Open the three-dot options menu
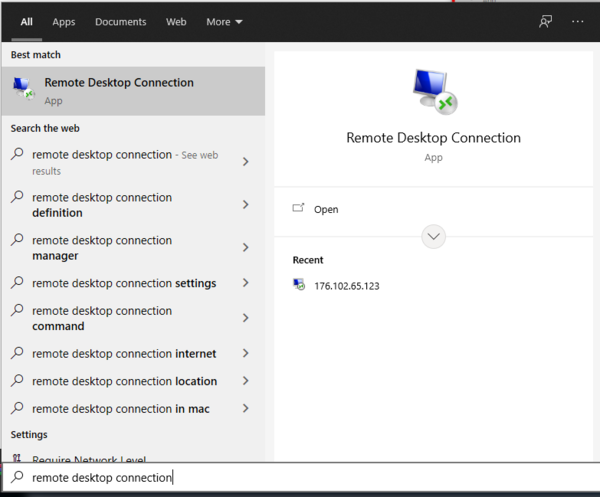Viewport: 600px width, 497px height. (577, 21)
